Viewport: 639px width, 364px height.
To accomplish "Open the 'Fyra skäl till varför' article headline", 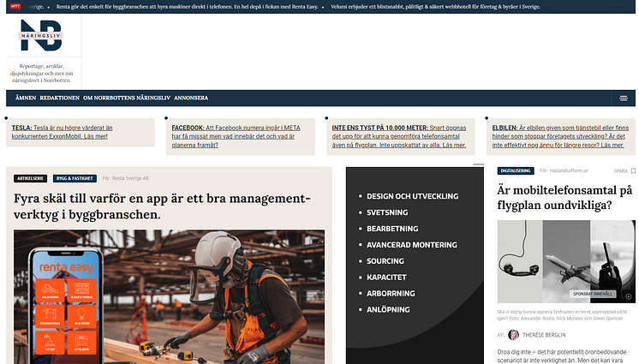I will pyautogui.click(x=161, y=206).
